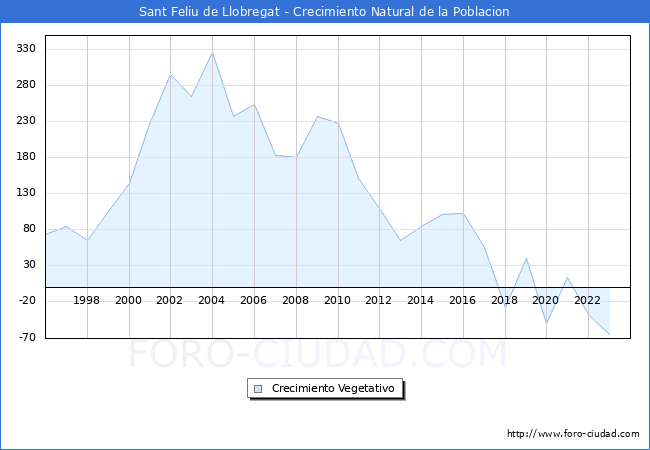Viewport: 650px width, 450px height.
Task: Click the 130 y-axis value
Action: point(26,193)
